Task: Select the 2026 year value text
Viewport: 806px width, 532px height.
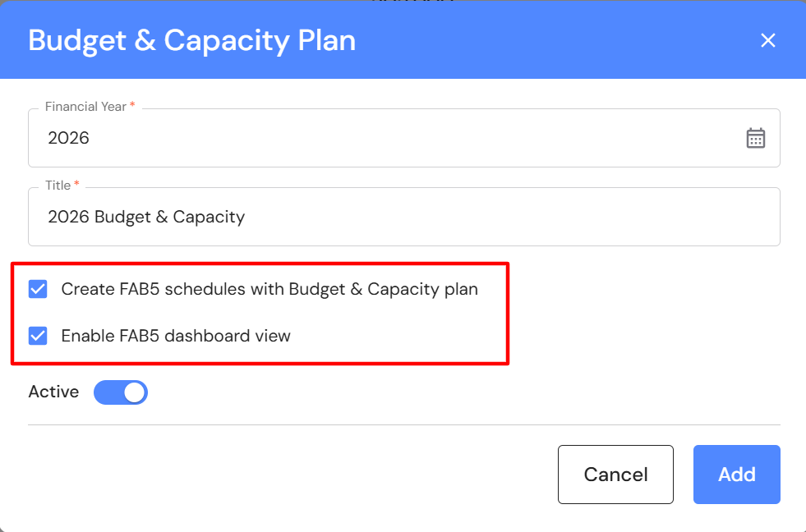Action: (x=68, y=138)
